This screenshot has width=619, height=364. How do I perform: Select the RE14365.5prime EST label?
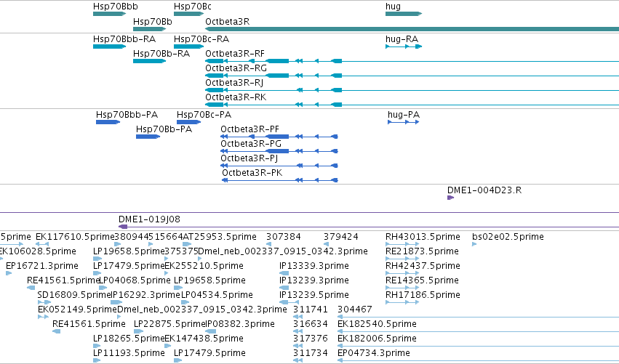(x=422, y=280)
